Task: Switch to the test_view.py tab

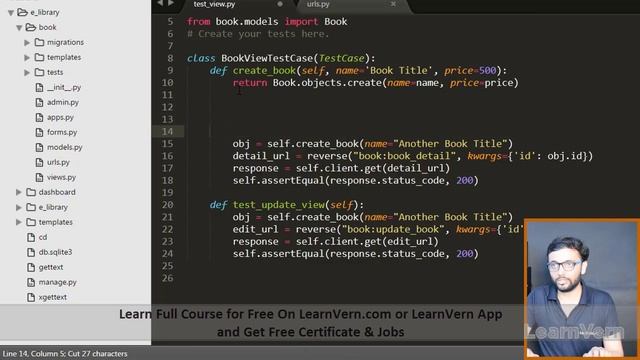Action: tap(214, 4)
